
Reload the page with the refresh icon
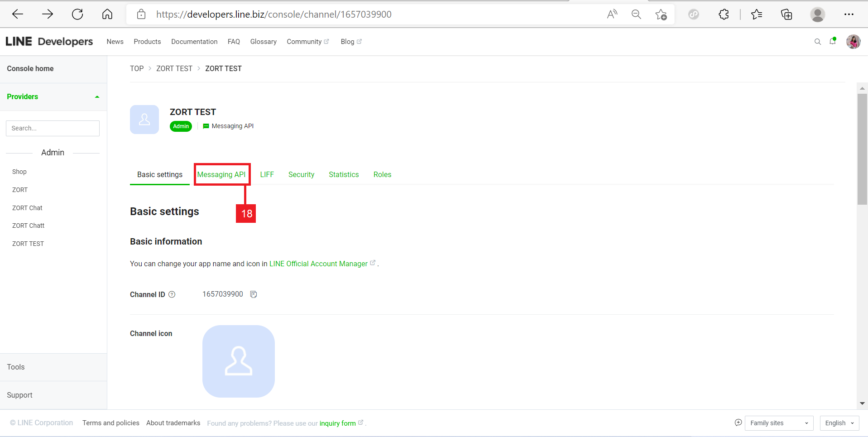coord(77,14)
